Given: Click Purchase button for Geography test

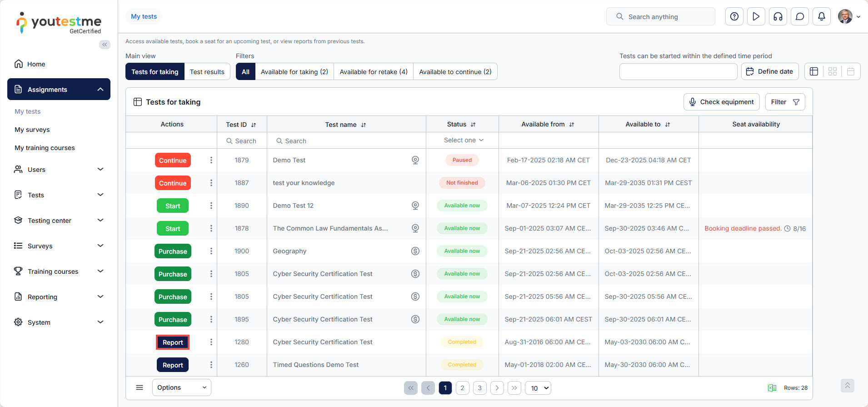Looking at the screenshot, I should pyautogui.click(x=173, y=251).
